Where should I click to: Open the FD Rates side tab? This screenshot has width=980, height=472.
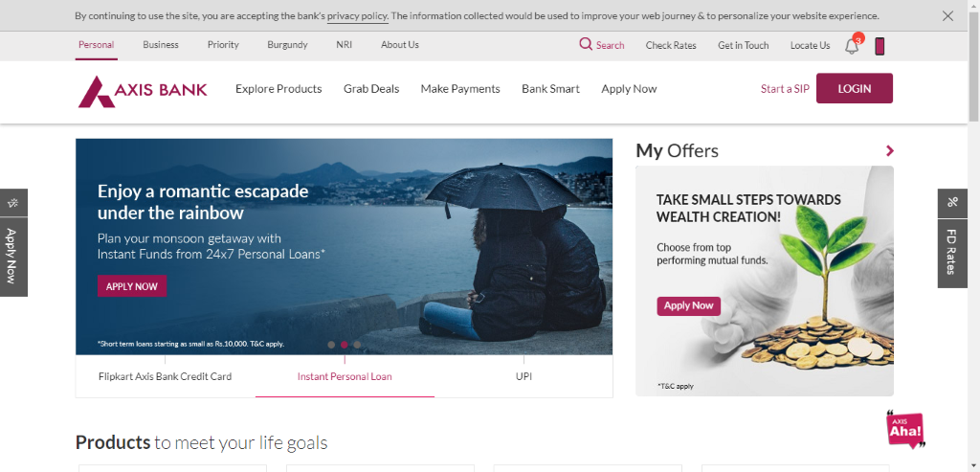tap(952, 253)
